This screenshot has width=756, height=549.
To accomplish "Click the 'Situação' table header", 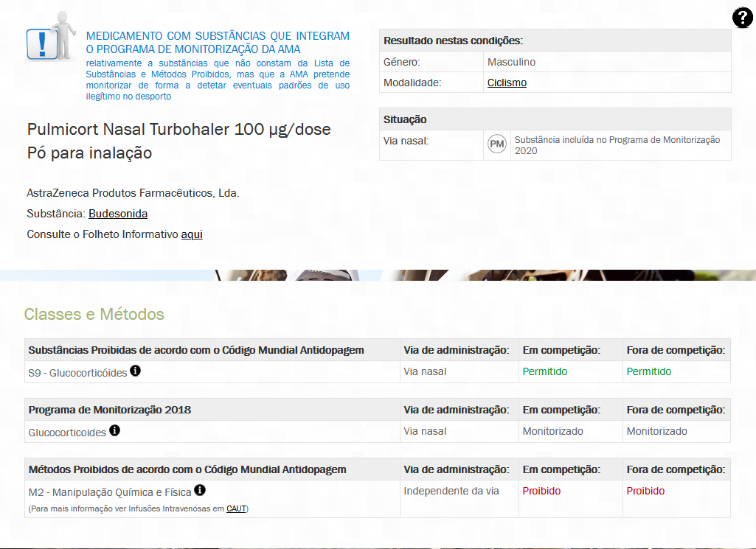I will (x=405, y=119).
